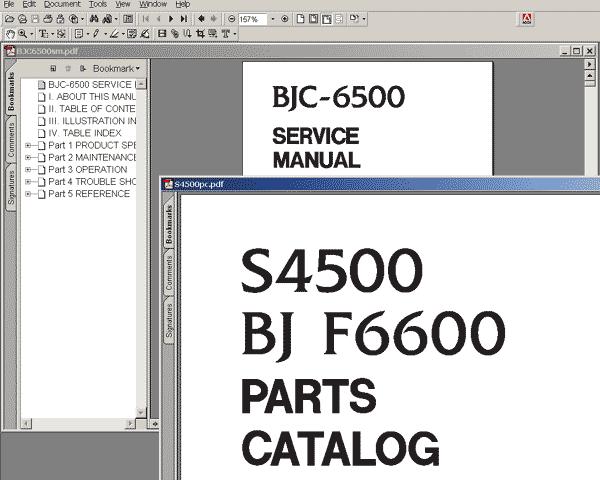Expand Part 5 REFERENCE bookmark
Image resolution: width=600 pixels, height=480 pixels.
pyautogui.click(x=28, y=194)
